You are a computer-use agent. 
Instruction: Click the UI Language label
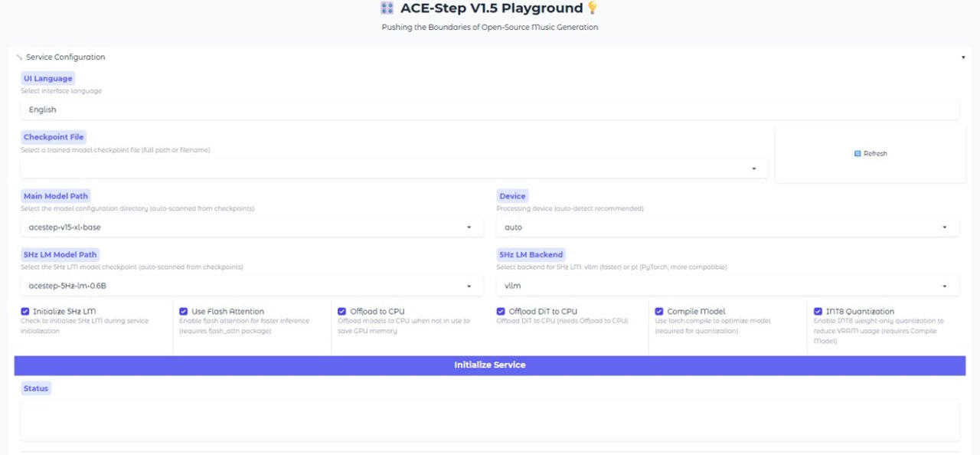point(48,78)
